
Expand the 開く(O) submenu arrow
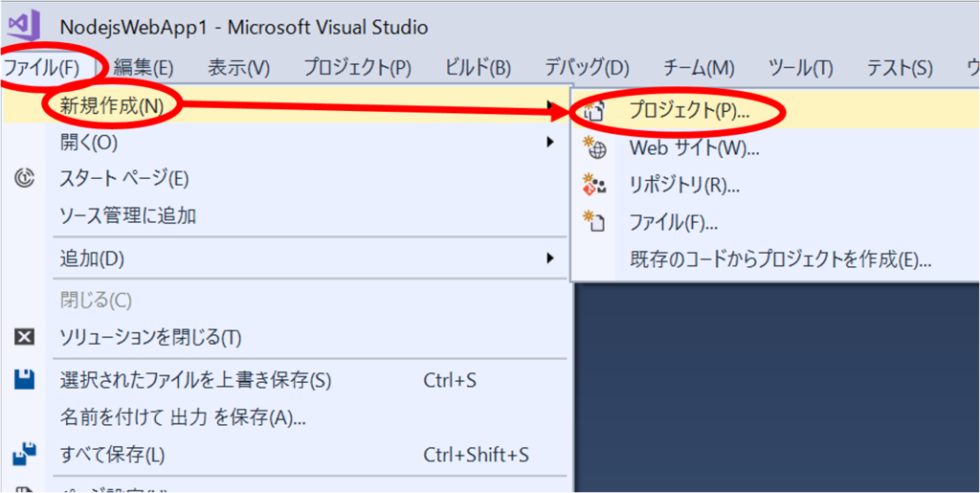click(x=550, y=143)
